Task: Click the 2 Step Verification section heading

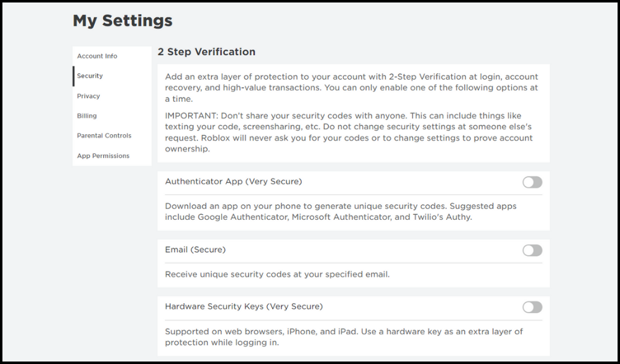Action: [206, 52]
